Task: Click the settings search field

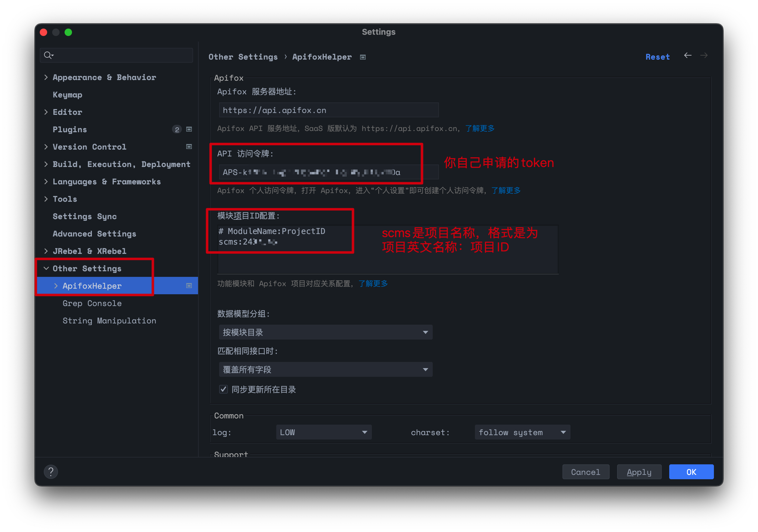Action: click(x=116, y=55)
